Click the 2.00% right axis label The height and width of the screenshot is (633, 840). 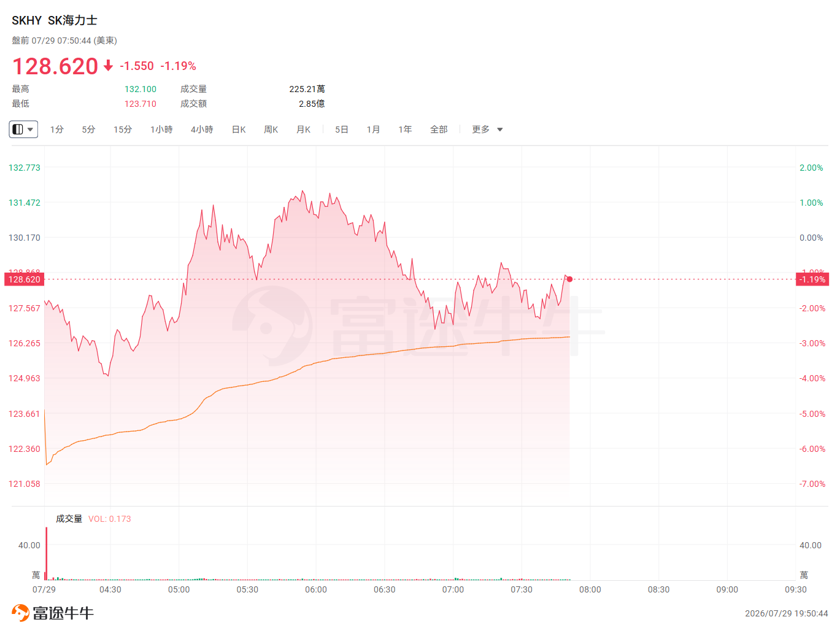click(811, 168)
